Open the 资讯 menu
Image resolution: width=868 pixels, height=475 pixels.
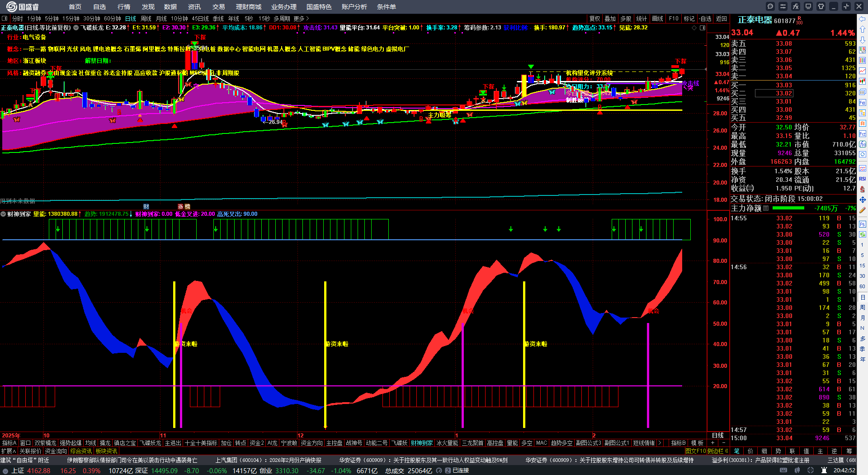pos(194,7)
